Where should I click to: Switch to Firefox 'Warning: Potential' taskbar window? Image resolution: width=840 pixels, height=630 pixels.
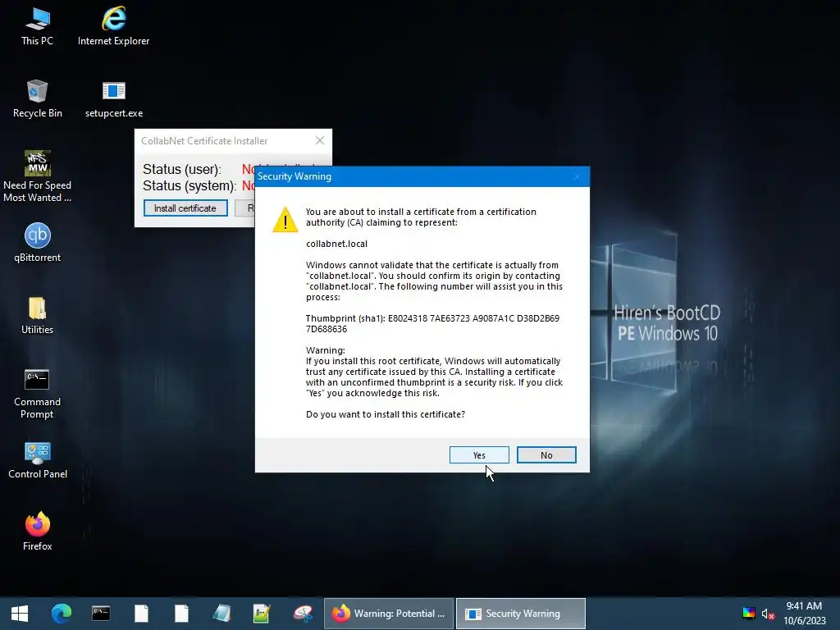pos(389,614)
